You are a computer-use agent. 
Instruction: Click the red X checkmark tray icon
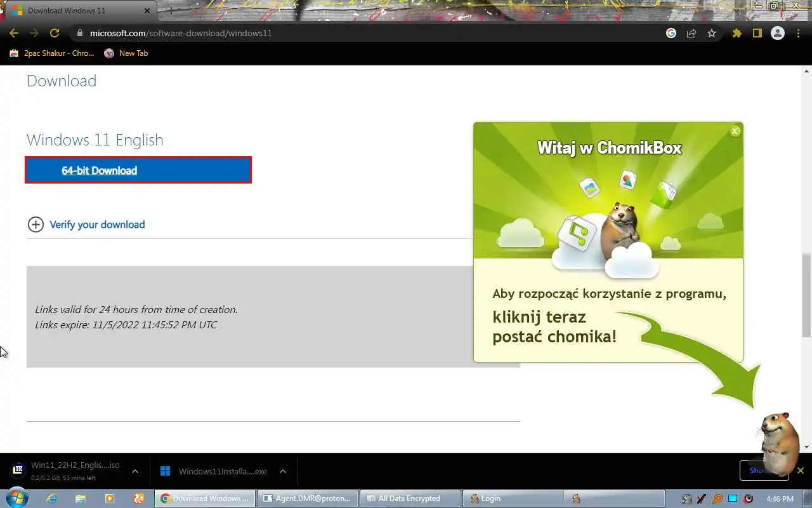(702, 498)
